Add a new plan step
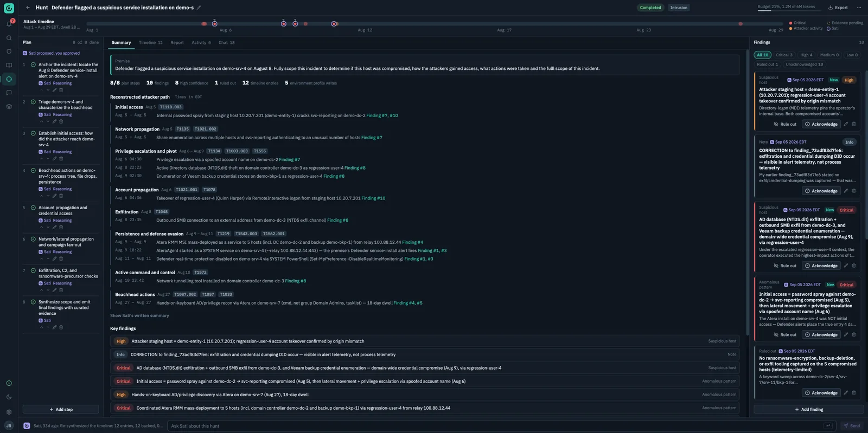This screenshot has width=868, height=433. pos(61,409)
